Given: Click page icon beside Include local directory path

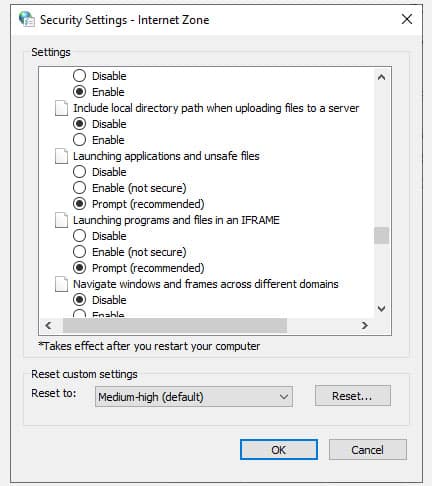Looking at the screenshot, I should tap(61, 108).
